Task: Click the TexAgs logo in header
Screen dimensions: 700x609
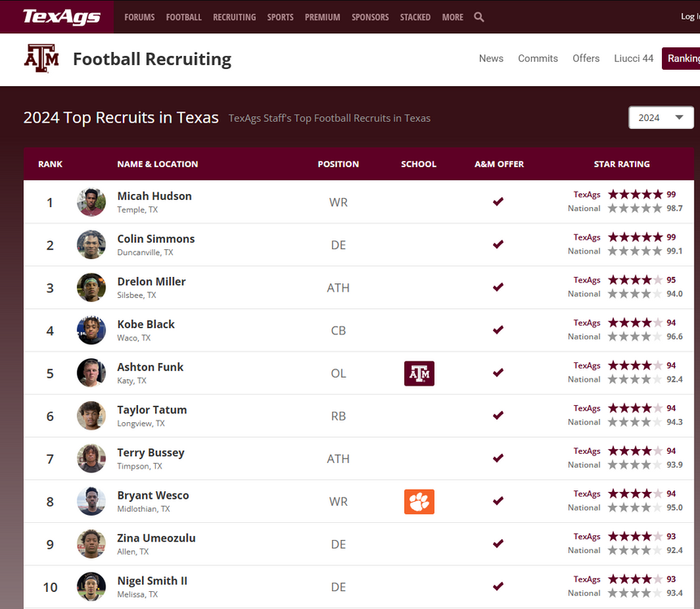Action: click(62, 16)
